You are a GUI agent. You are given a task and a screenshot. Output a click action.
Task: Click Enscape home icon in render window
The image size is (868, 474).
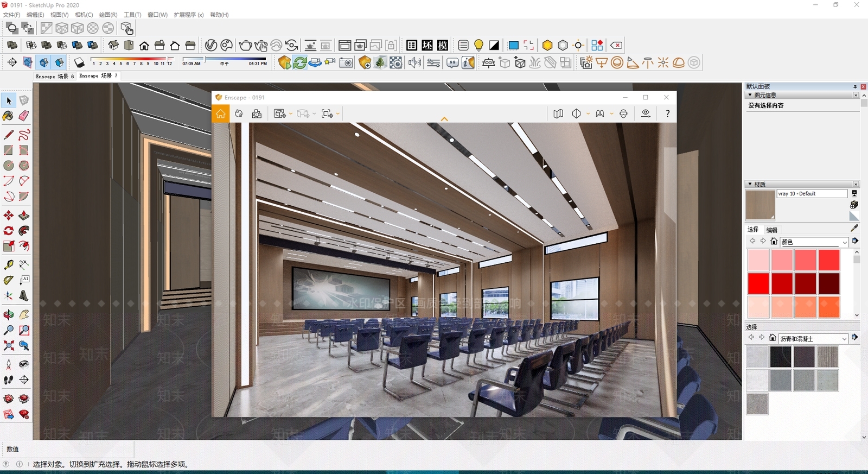pyautogui.click(x=221, y=113)
